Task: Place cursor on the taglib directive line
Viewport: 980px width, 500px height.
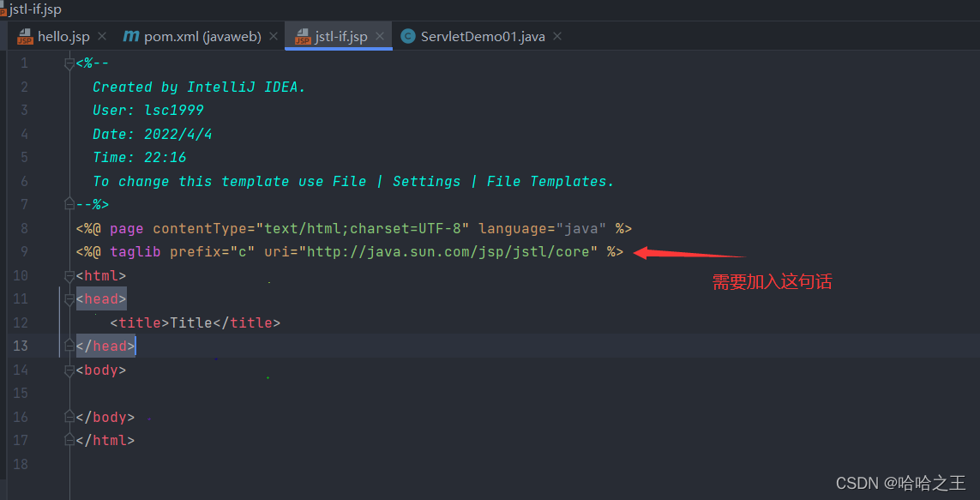Action: (x=343, y=251)
